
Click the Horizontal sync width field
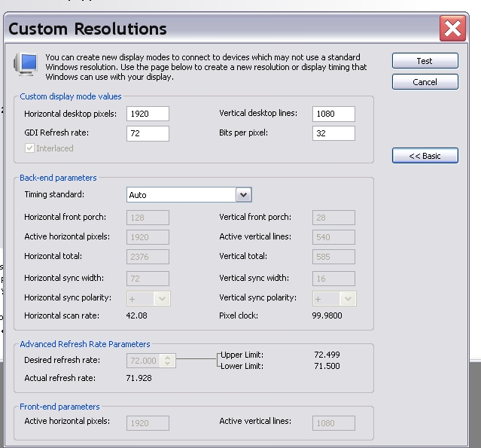[148, 279]
